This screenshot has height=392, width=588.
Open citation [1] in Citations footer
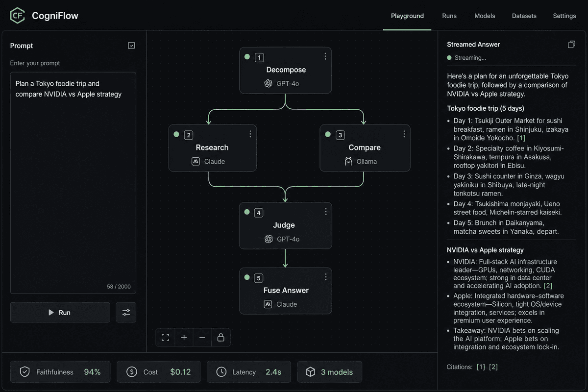click(x=481, y=367)
